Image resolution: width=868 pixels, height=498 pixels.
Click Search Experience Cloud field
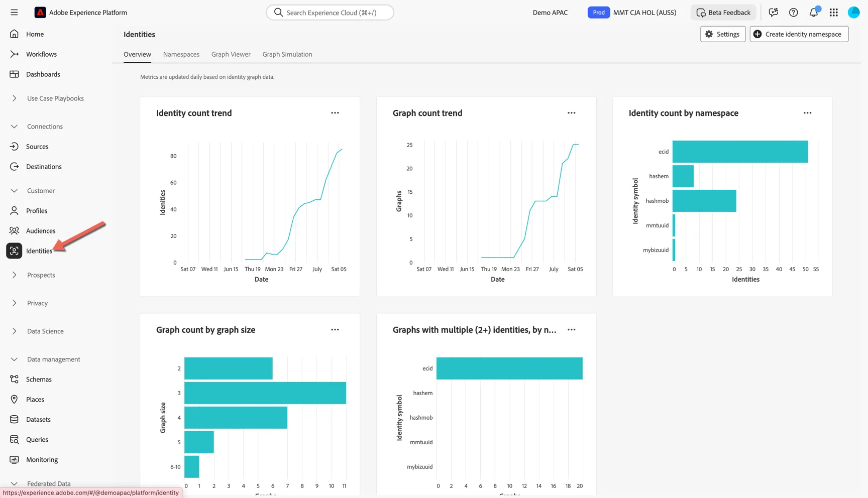(x=330, y=13)
